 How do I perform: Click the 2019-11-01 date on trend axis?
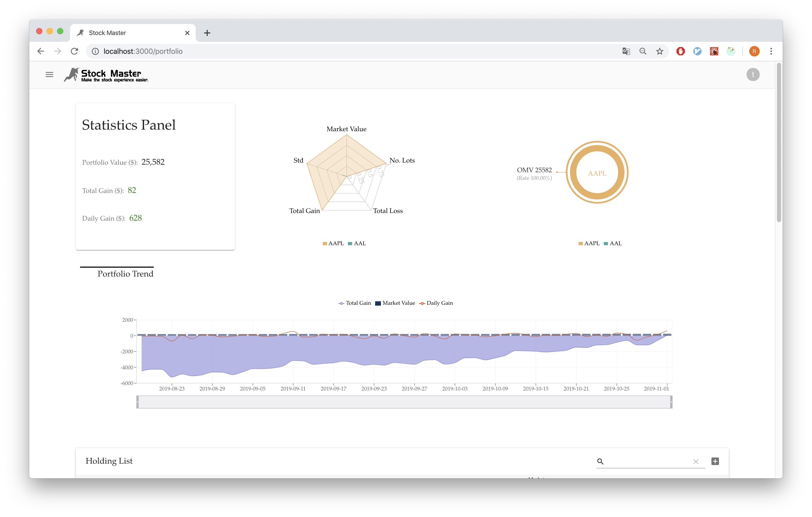point(656,389)
